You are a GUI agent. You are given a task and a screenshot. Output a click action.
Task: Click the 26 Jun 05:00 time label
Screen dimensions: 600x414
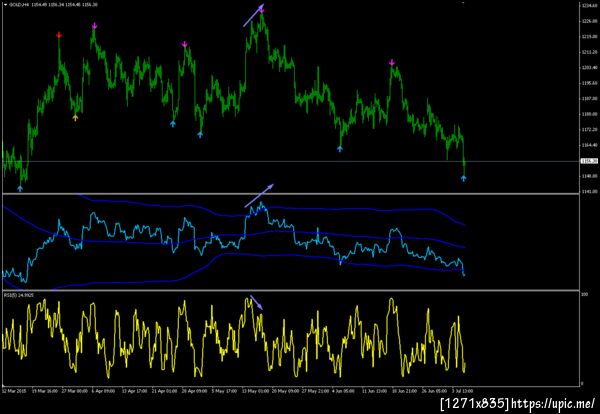coord(434,391)
